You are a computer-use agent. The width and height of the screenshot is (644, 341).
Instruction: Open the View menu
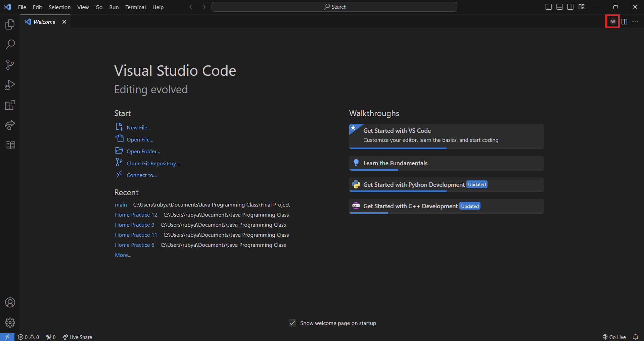tap(83, 7)
